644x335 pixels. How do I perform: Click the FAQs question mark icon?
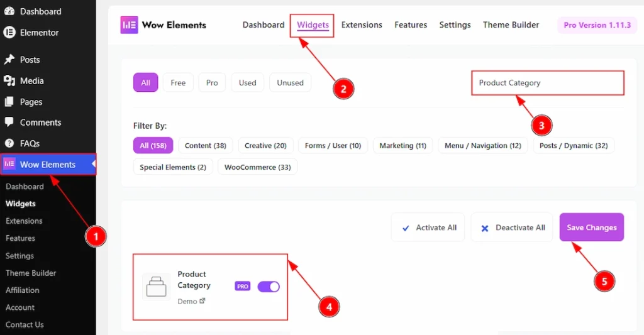9,143
